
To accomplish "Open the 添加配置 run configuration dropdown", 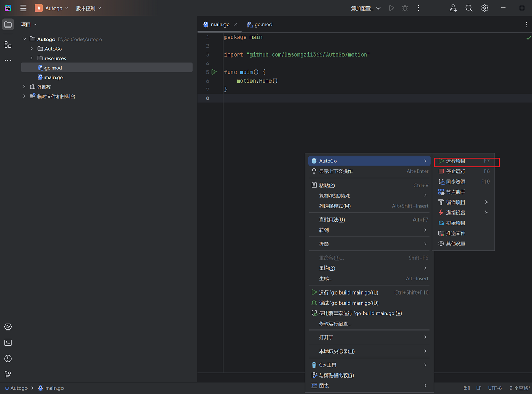I will [365, 8].
